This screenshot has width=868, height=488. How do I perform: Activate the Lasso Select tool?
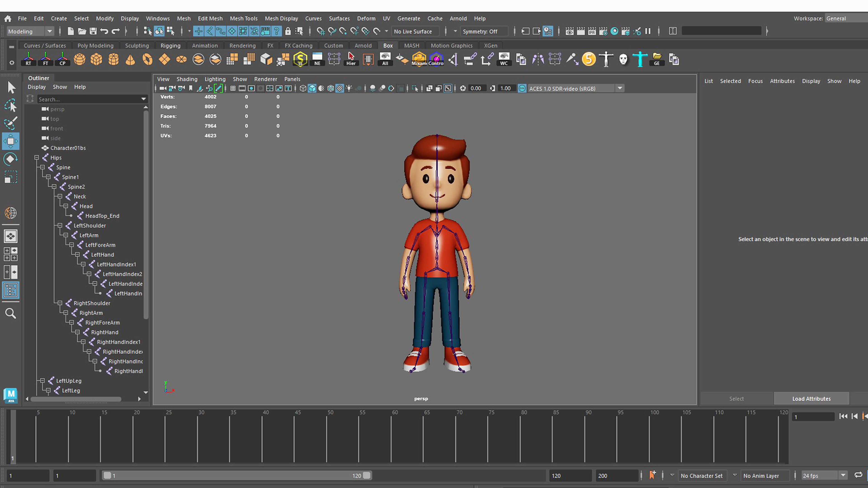coord(11,106)
